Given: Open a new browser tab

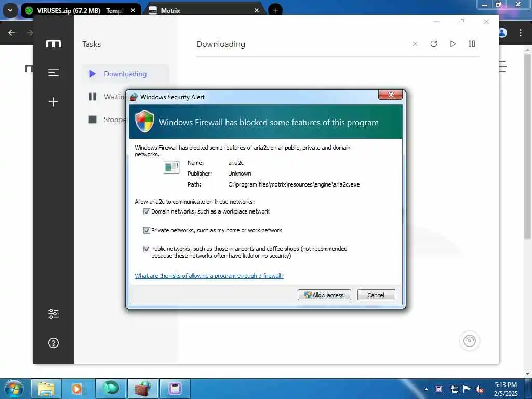Looking at the screenshot, I should pyautogui.click(x=275, y=10).
